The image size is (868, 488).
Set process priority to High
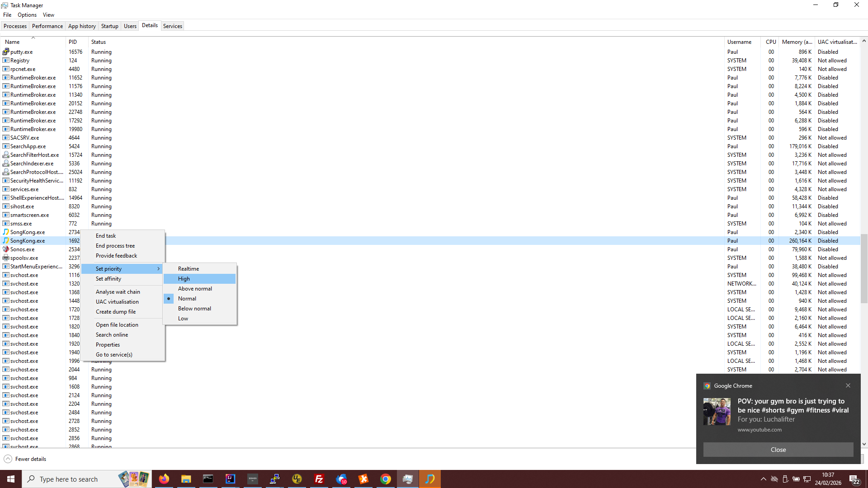click(x=184, y=279)
